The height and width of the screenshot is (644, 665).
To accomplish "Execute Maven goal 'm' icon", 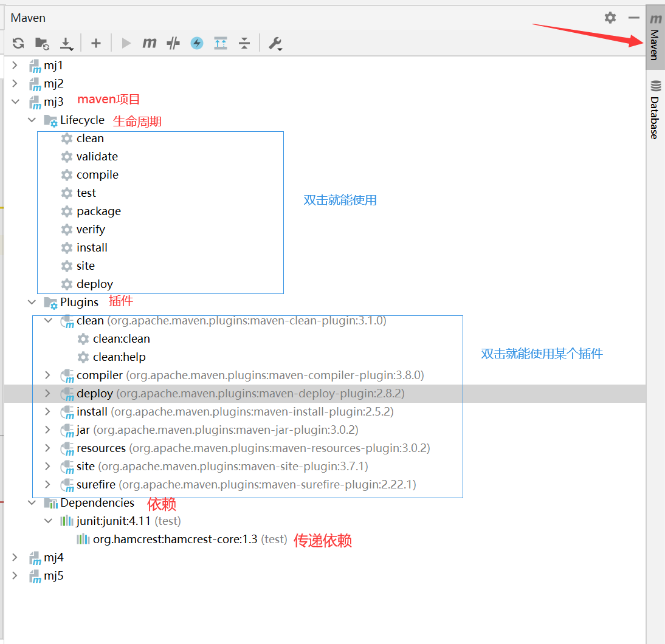I will click(x=150, y=43).
